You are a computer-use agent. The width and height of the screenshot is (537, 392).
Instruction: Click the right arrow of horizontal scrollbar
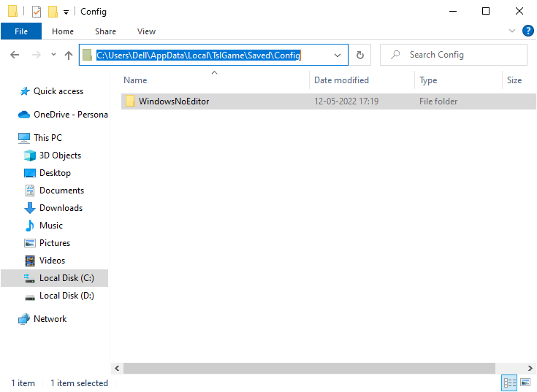coord(530,368)
